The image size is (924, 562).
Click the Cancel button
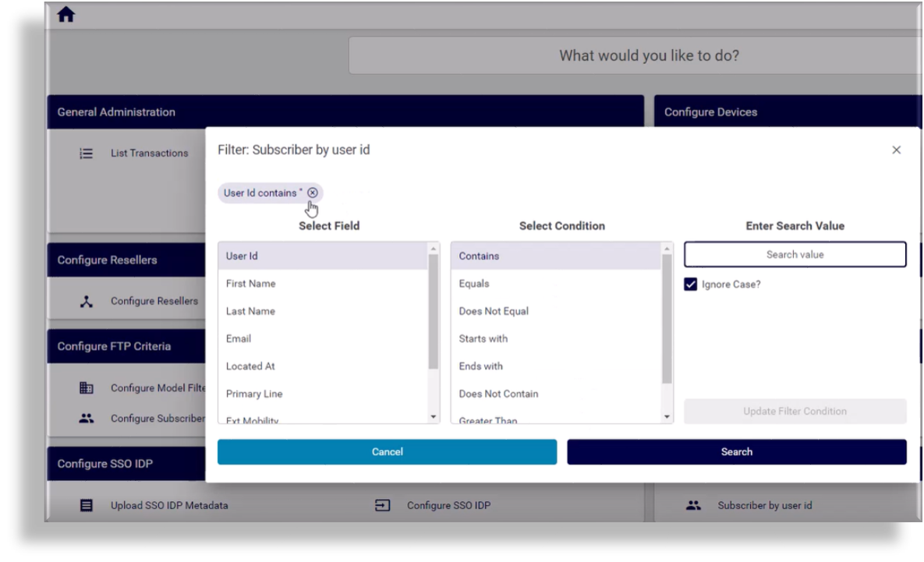(387, 452)
